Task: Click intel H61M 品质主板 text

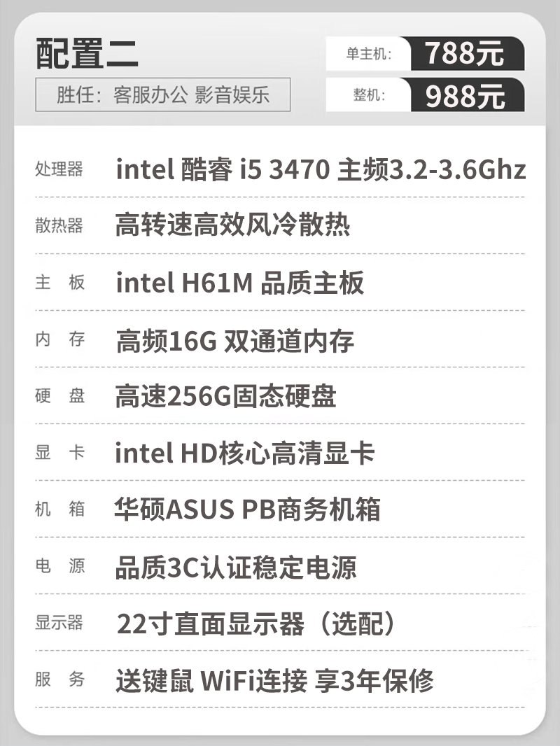Action: [240, 283]
